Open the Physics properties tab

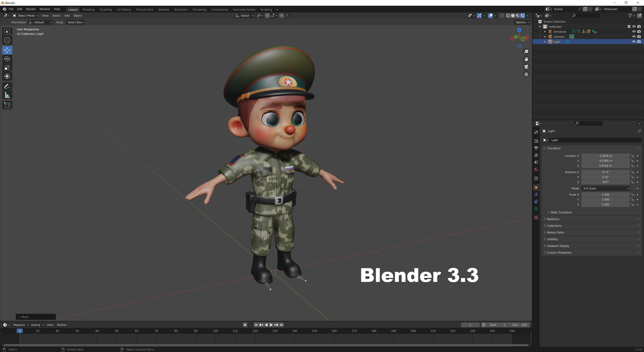point(536,194)
